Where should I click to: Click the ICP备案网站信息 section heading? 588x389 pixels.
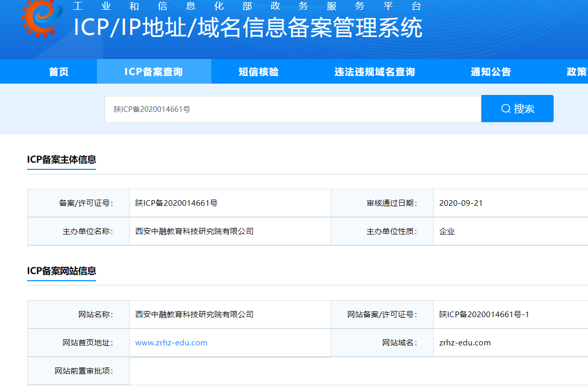point(62,271)
